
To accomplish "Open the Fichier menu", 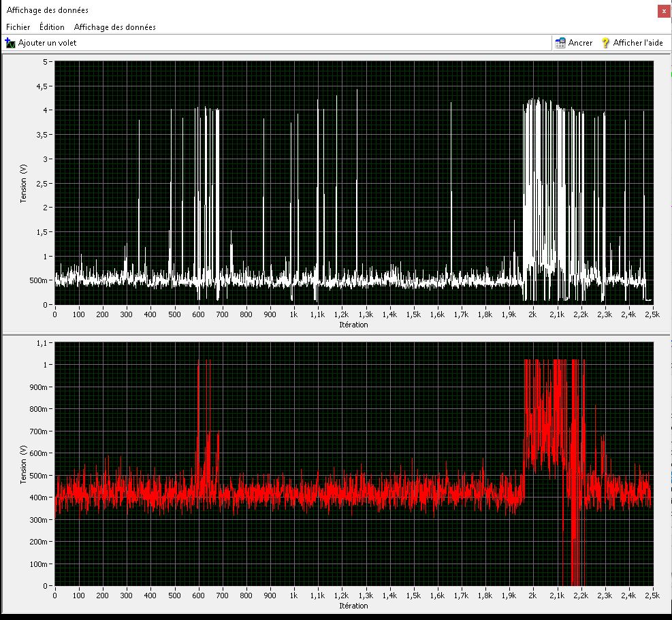I will (18, 27).
